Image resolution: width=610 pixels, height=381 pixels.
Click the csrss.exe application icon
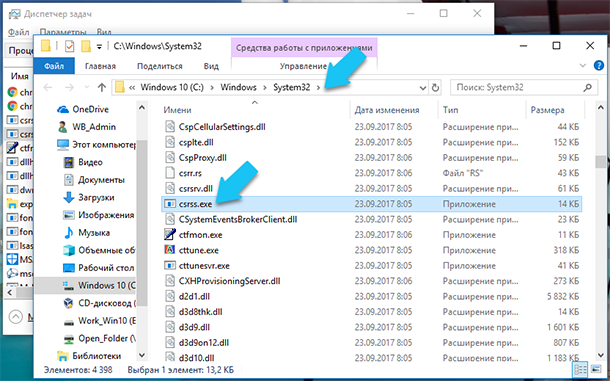(170, 204)
